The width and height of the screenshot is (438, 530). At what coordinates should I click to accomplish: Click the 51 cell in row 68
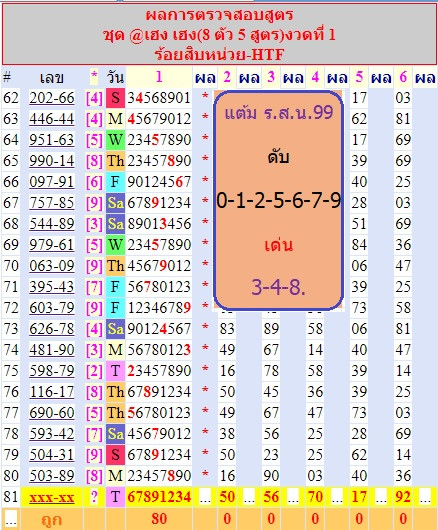[359, 224]
